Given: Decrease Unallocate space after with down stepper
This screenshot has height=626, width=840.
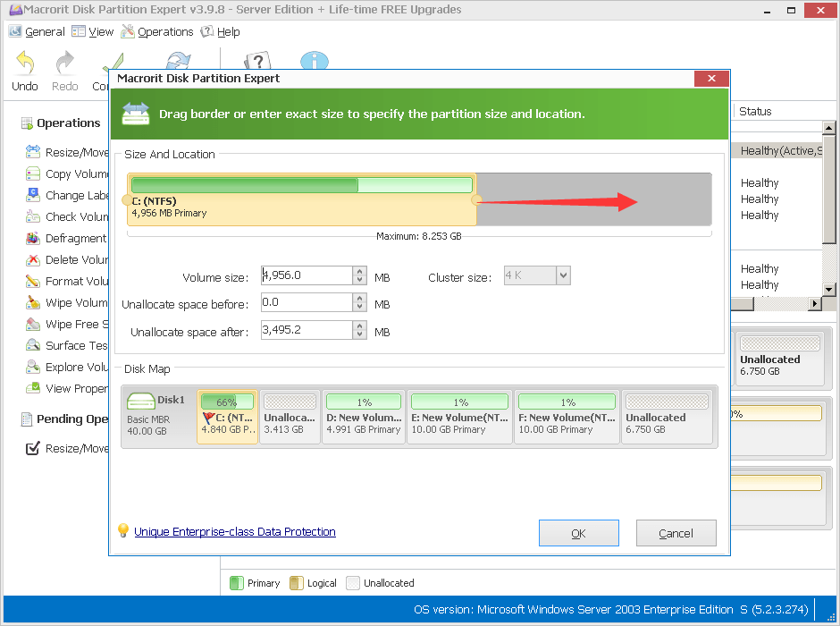Looking at the screenshot, I should [361, 335].
